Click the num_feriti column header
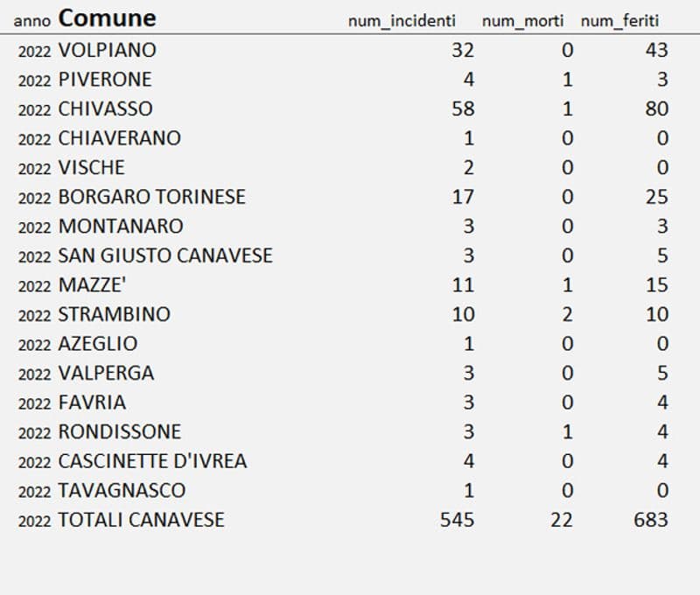This screenshot has height=595, width=700. pos(619,21)
